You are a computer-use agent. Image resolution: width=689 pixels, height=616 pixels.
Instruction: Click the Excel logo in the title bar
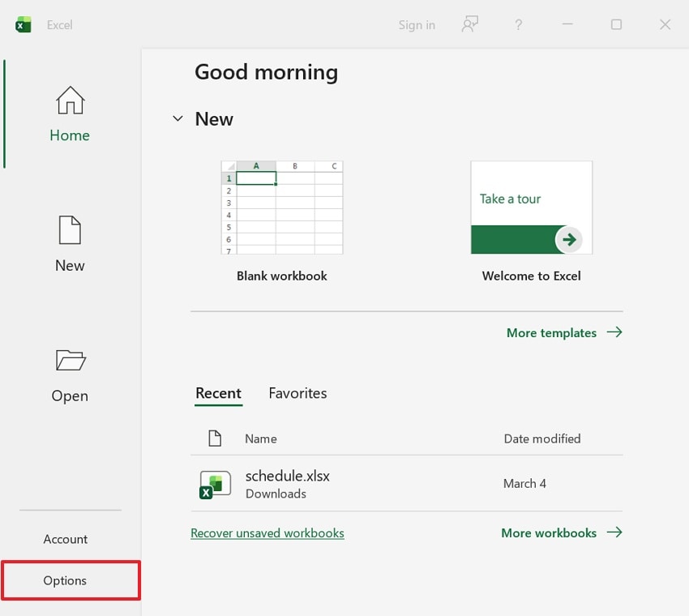[21, 24]
